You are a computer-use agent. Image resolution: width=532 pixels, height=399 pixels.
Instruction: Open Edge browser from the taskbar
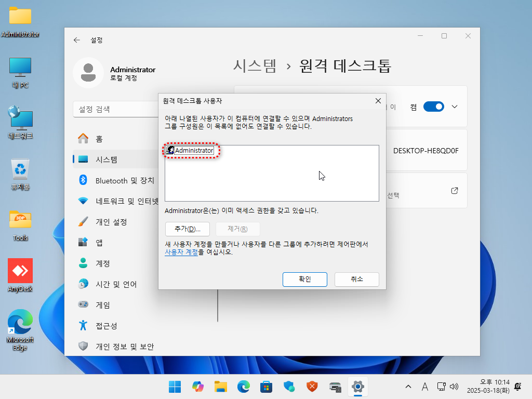244,387
